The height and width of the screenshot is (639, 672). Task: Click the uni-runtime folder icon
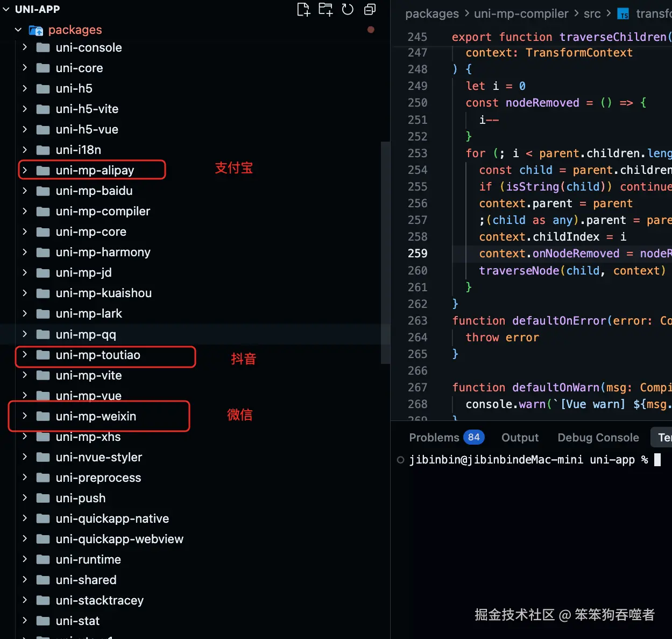click(43, 560)
